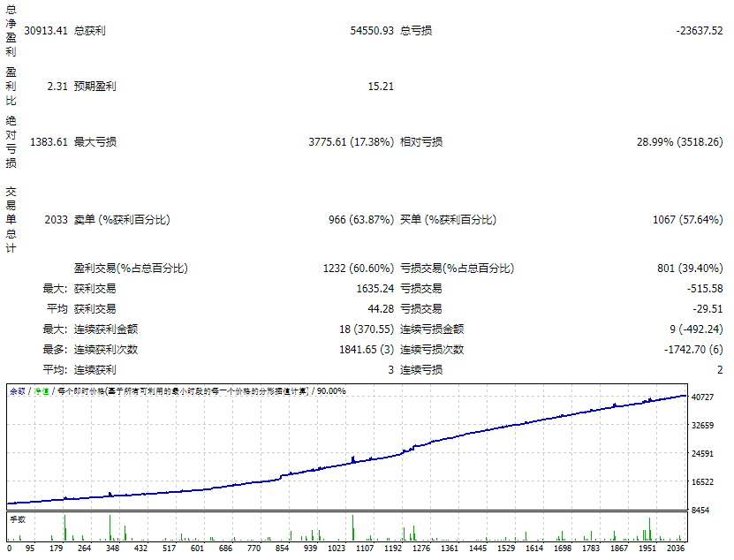Click the green 净值 legend label
This screenshot has width=734, height=560.
(x=41, y=390)
